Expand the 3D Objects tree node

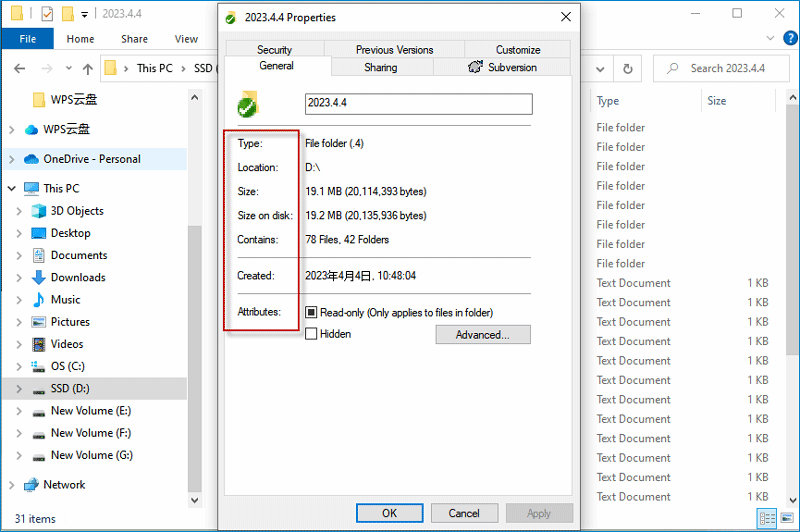pos(19,211)
